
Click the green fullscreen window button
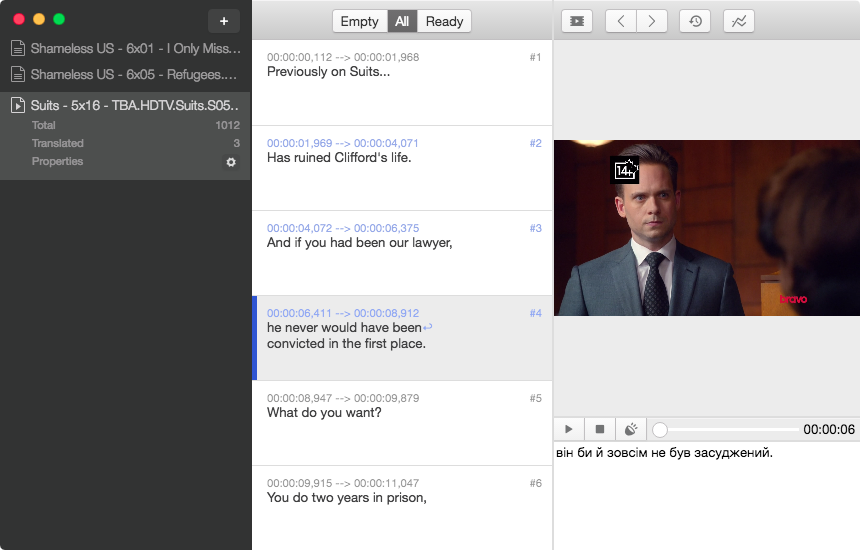pyautogui.click(x=59, y=19)
